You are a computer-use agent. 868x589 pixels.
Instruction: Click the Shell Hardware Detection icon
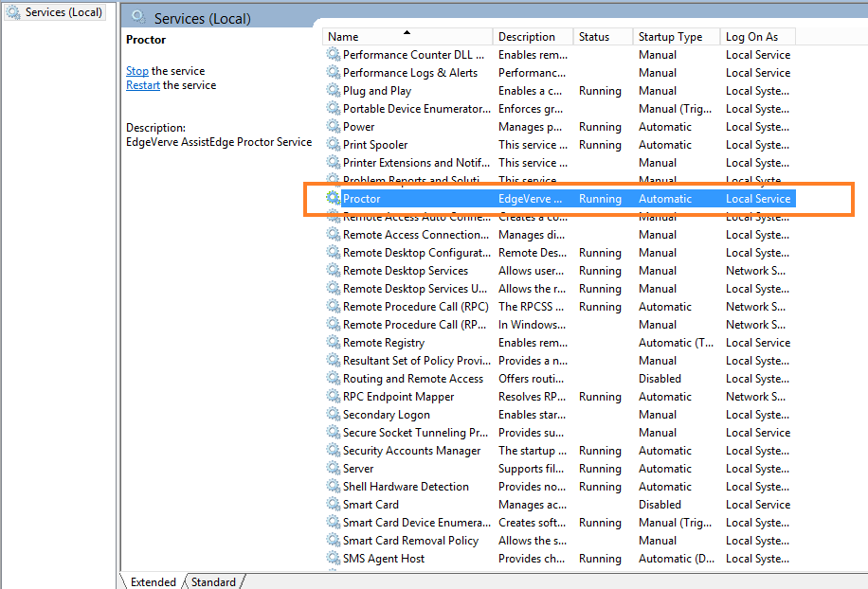pyautogui.click(x=333, y=486)
